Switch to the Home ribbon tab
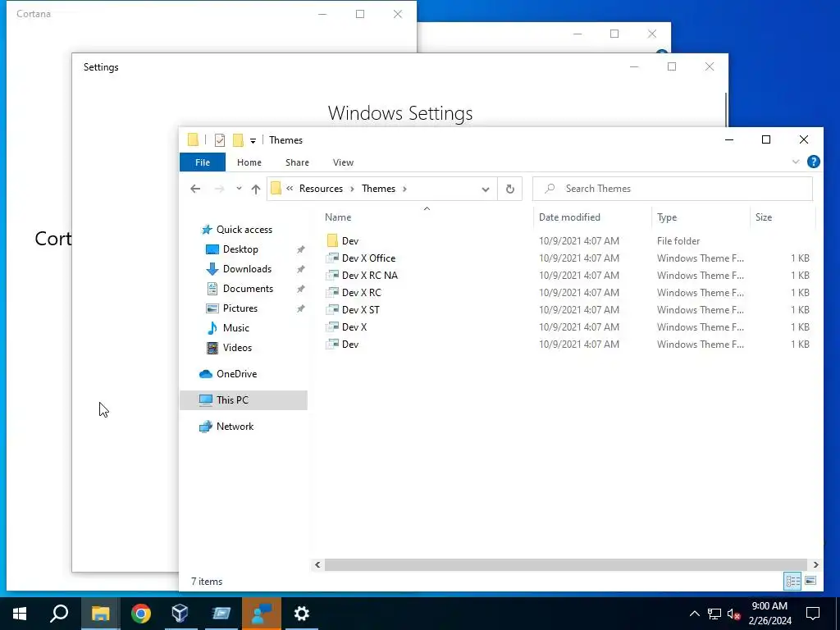This screenshot has width=840, height=630. click(249, 162)
